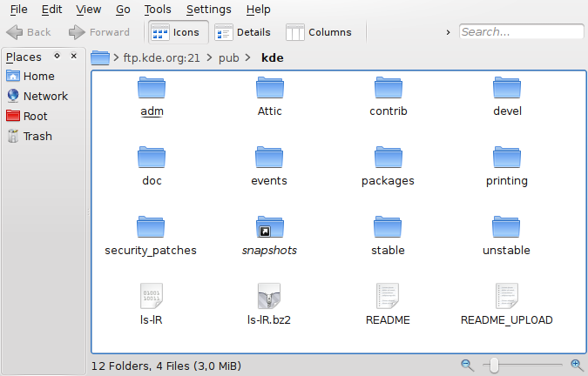Open the Tools menu
This screenshot has height=376, width=588.
tap(158, 10)
